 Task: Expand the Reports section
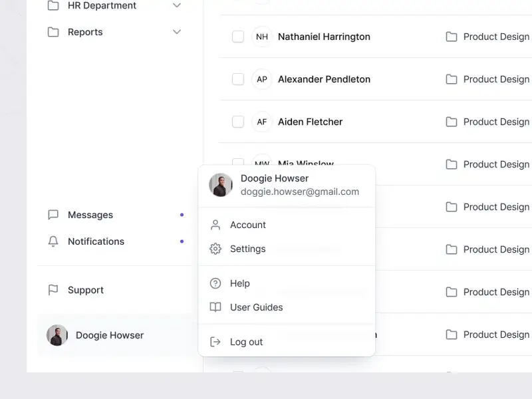coord(177,31)
